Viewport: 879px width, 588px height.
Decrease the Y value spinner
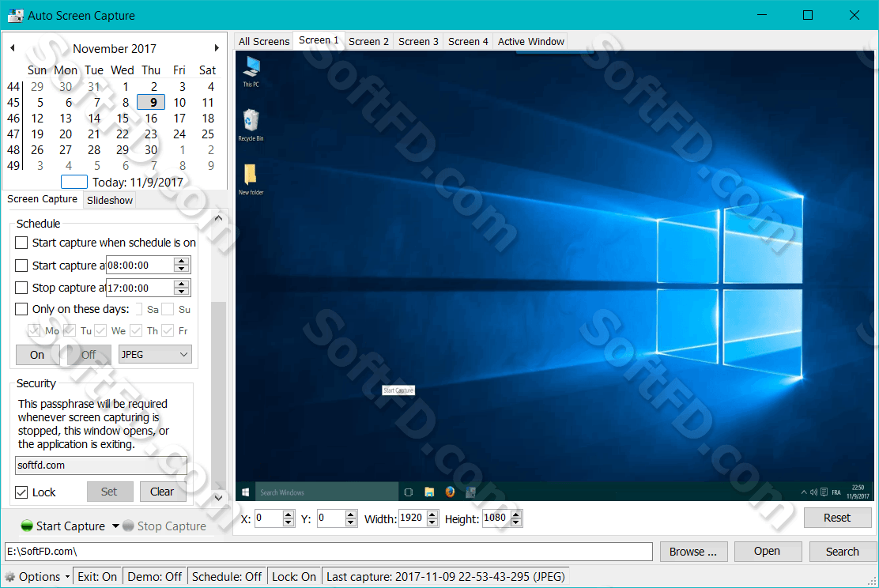(x=351, y=522)
